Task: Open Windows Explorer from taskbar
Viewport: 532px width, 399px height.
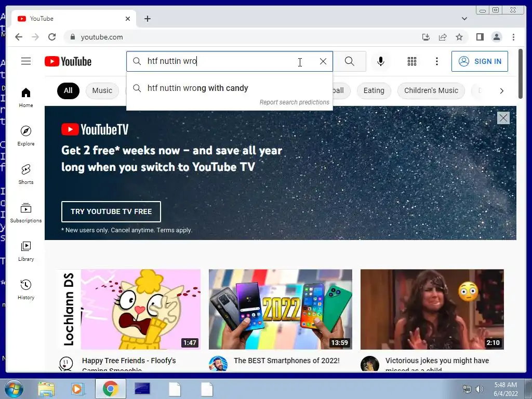Action: (x=46, y=389)
